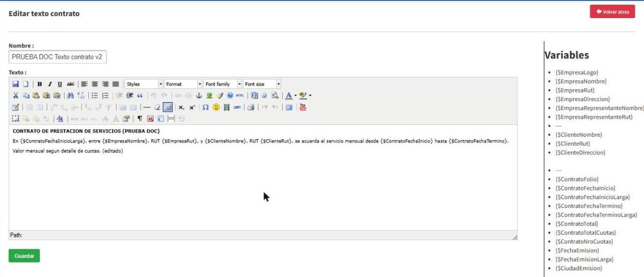
Task: Insert special character omega icon
Action: [206, 107]
